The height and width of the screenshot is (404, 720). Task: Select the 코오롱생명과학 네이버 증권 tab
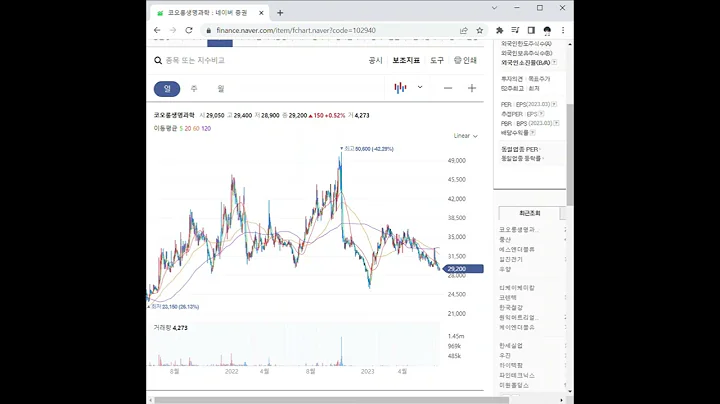coord(208,13)
